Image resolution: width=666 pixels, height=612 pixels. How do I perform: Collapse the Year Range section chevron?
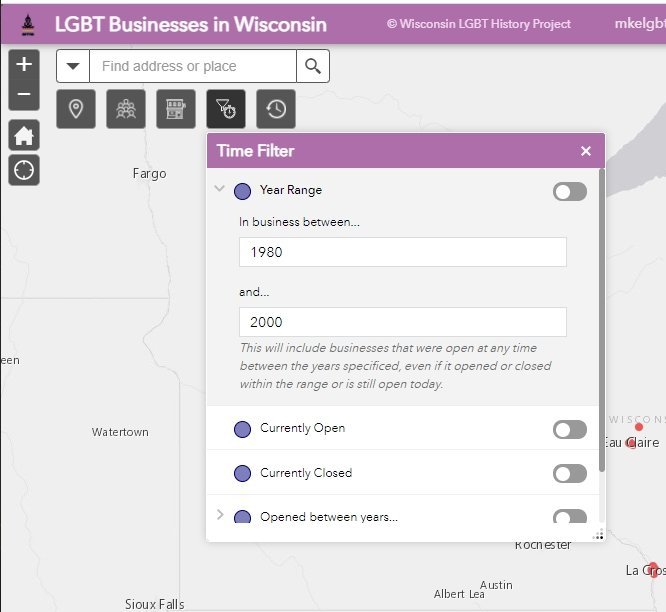220,189
